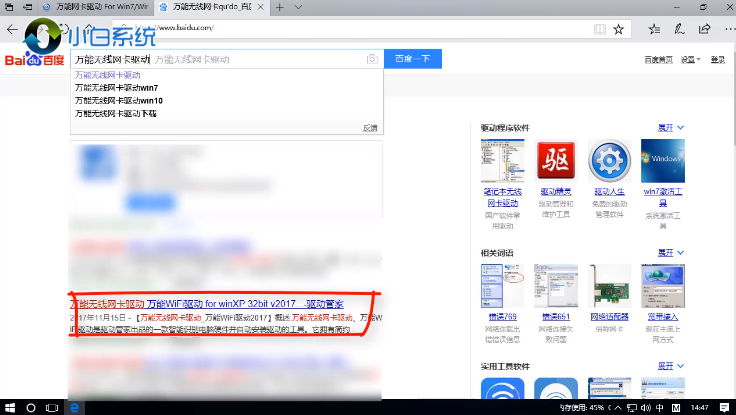
Task: Open the 笔记本无线网卡驱动 text link
Action: (x=502, y=197)
